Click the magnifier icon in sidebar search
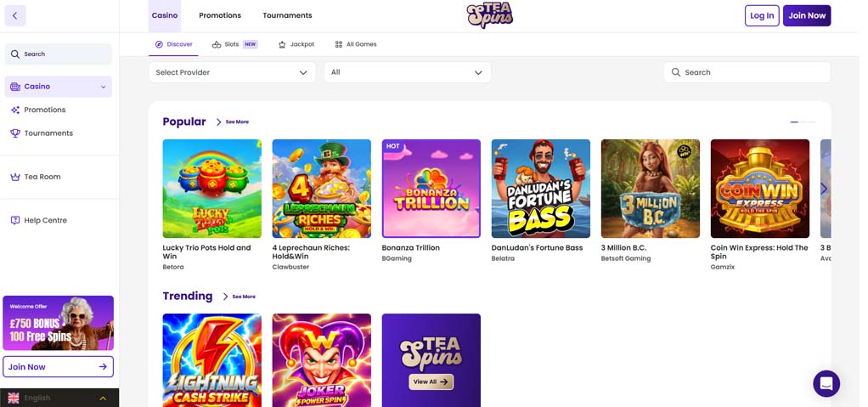The height and width of the screenshot is (407, 868). click(x=15, y=54)
